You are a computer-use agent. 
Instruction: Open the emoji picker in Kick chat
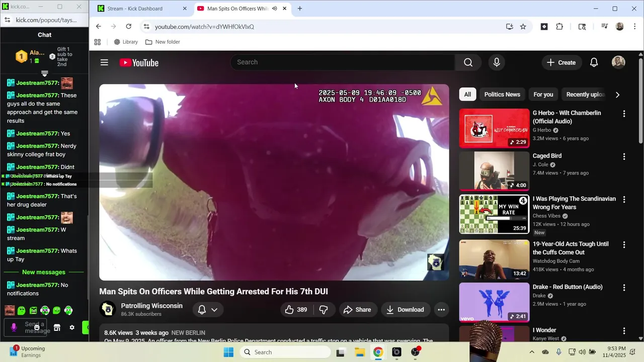[x=37, y=327]
